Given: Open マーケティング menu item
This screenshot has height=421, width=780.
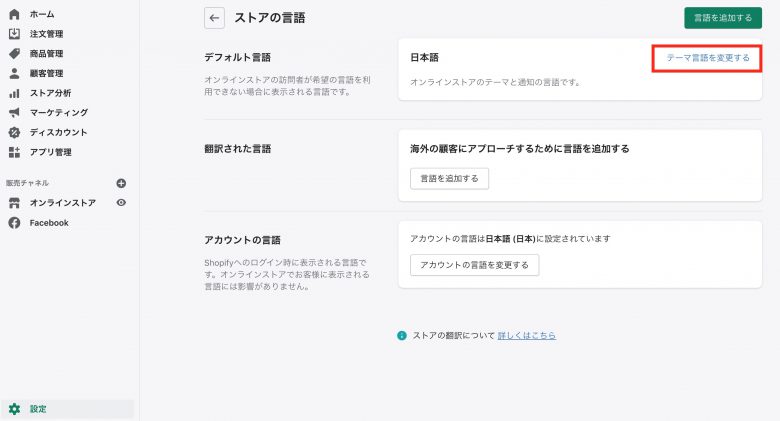Looking at the screenshot, I should 59,112.
